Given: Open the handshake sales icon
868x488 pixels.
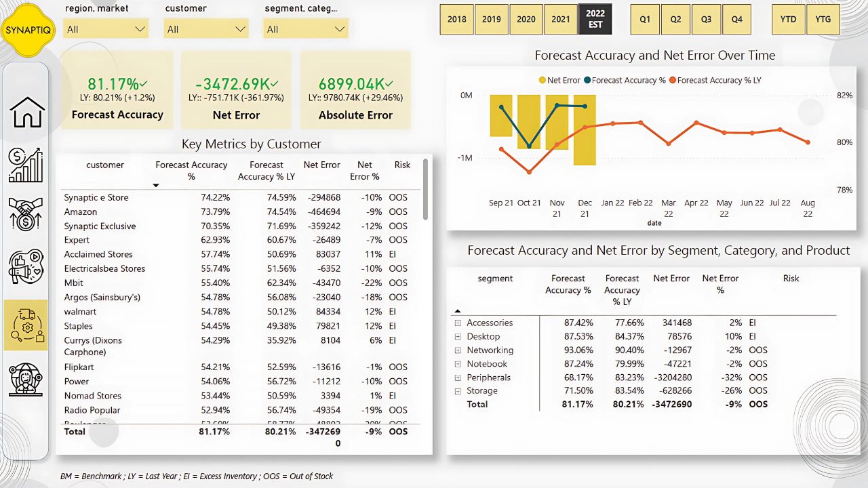Looking at the screenshot, I should click(26, 214).
